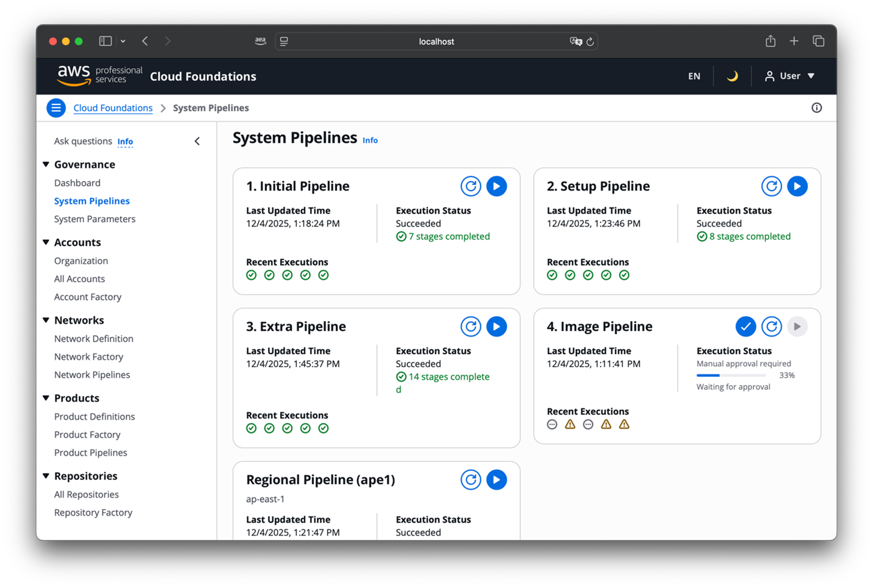Screen dimensions: 873x588
Task: Refresh the Initial Pipeline status
Action: (x=470, y=186)
